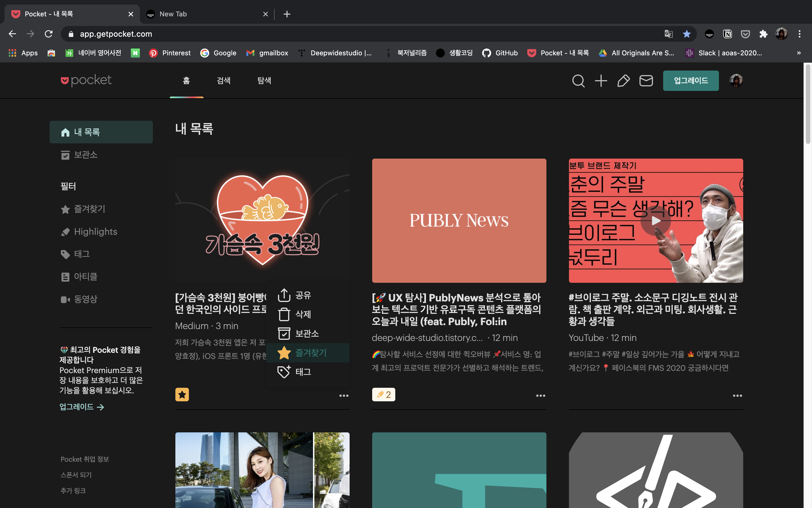812x508 pixels.
Task: Filter by 즐겨찾기 in the sidebar
Action: [83, 209]
